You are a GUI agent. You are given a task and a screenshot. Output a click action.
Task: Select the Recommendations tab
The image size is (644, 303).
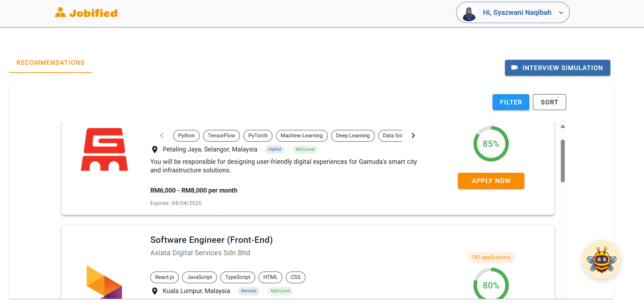point(50,63)
